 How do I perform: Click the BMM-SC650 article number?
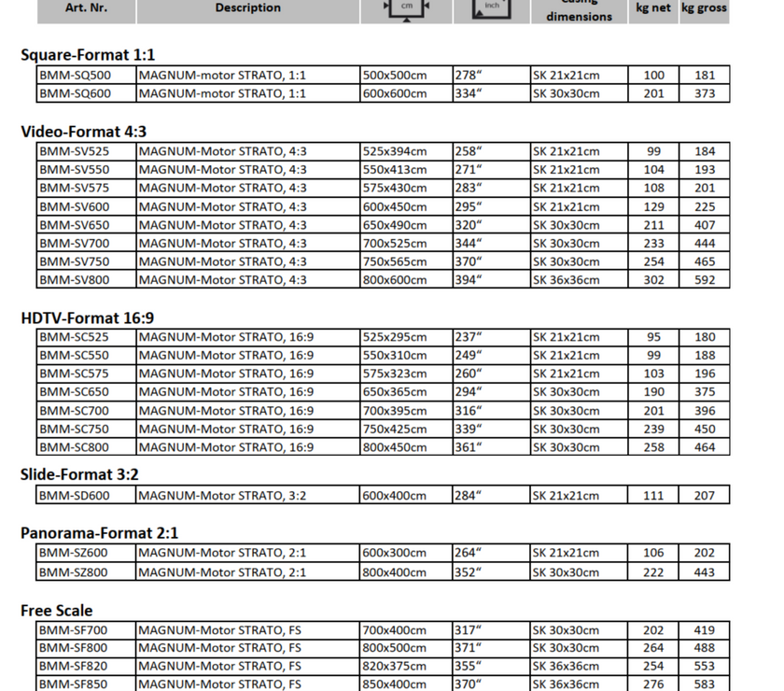coord(75,392)
